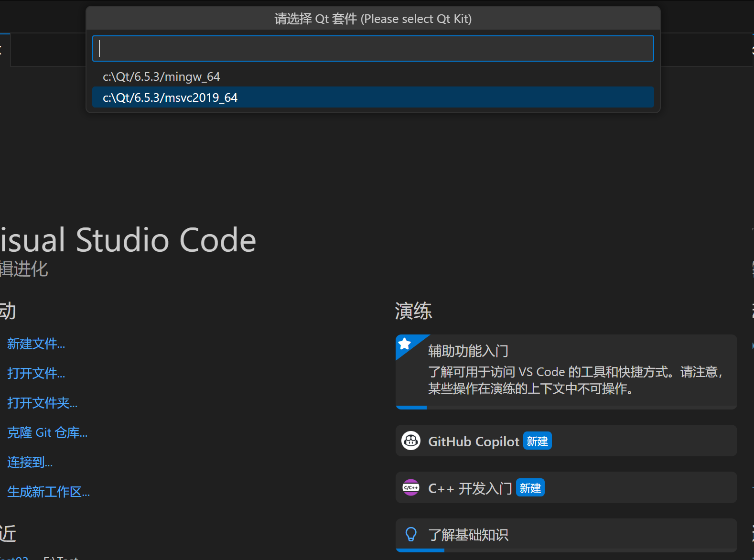Open the 生成新工作区... link
The height and width of the screenshot is (560, 754).
point(48,492)
